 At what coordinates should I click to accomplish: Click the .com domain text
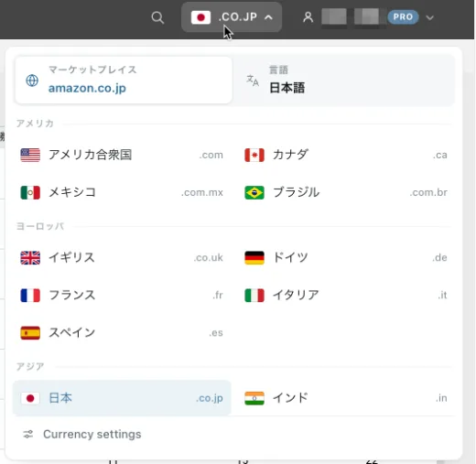coord(211,155)
